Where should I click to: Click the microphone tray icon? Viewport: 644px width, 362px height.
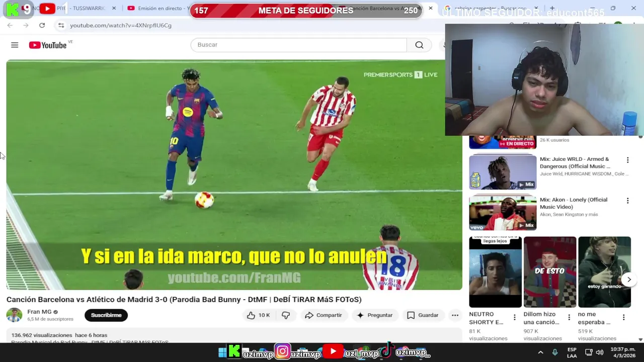(555, 352)
